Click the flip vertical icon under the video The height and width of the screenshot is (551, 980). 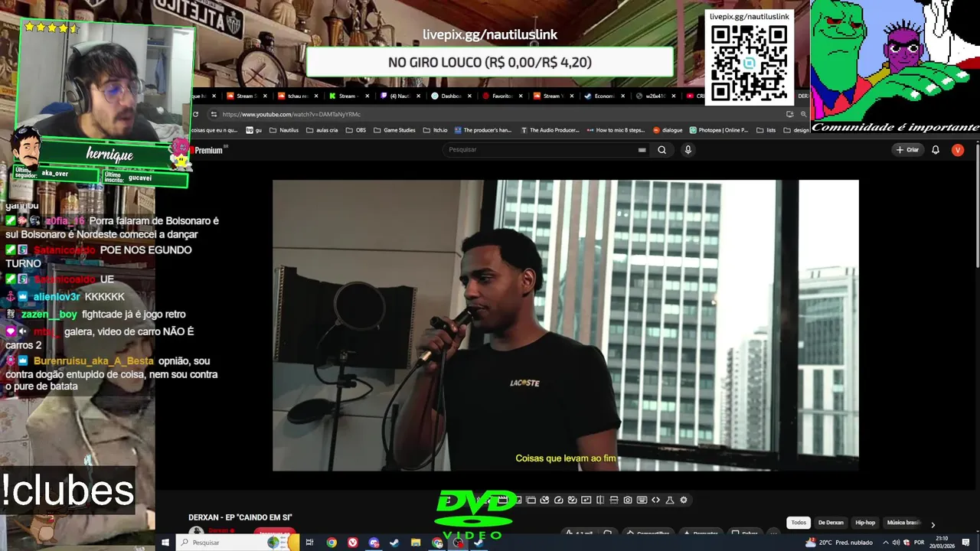(x=614, y=500)
